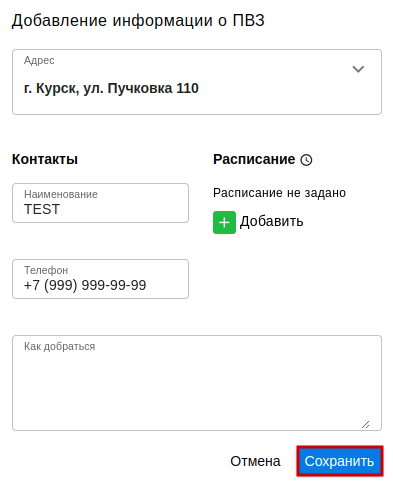This screenshot has height=488, width=393.
Task: Expand the address dropdown chevron
Action: pyautogui.click(x=358, y=69)
